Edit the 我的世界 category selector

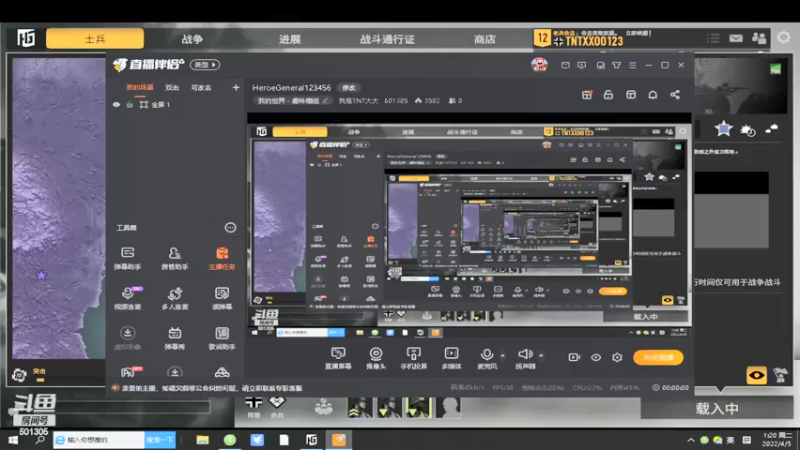(x=293, y=101)
